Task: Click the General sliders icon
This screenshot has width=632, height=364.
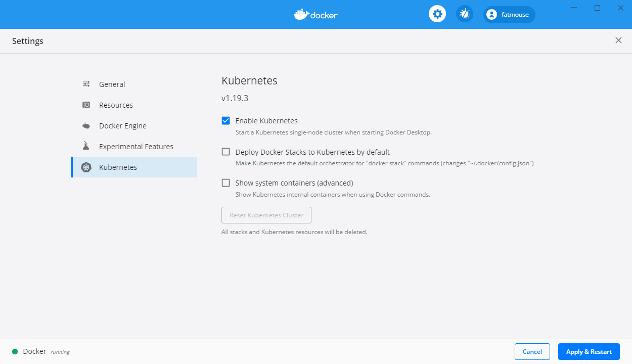Action: tap(86, 84)
